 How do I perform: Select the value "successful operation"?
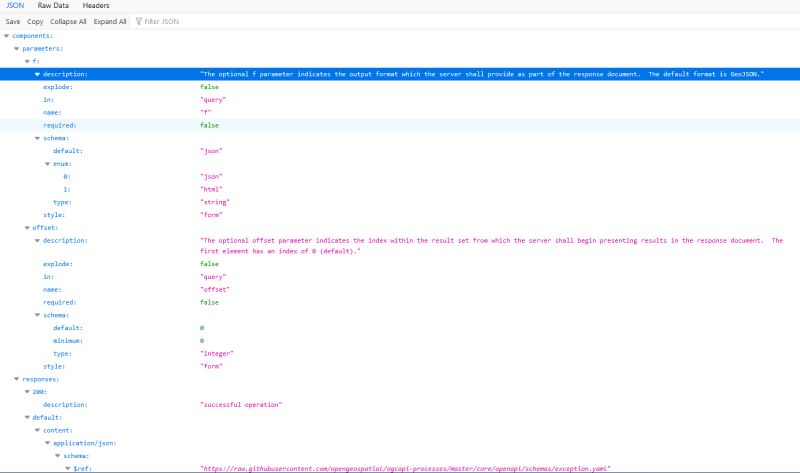[241, 405]
